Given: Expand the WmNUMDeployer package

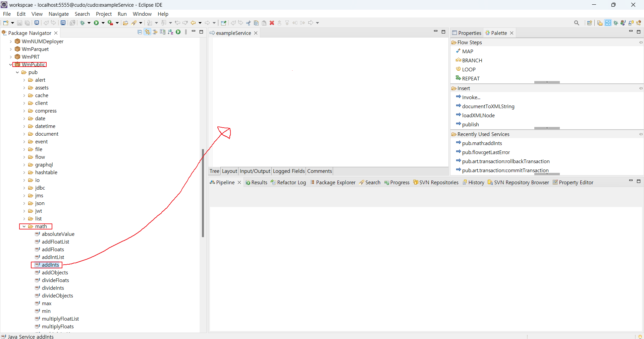Looking at the screenshot, I should click(11, 42).
